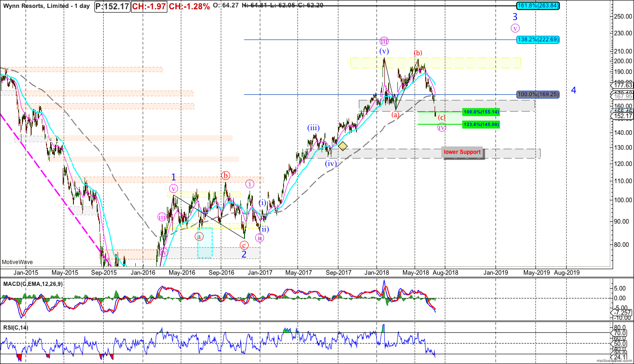Select the P:152.17 price box
The image size is (634, 364).
112,7
